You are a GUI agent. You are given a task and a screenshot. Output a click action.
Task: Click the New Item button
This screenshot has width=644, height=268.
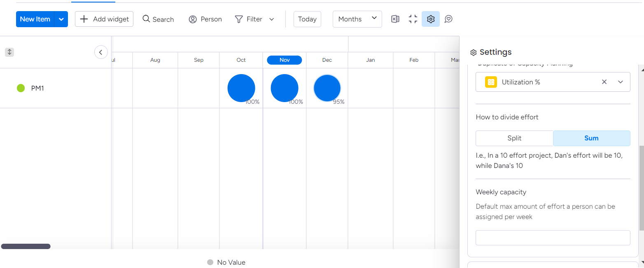[35, 19]
